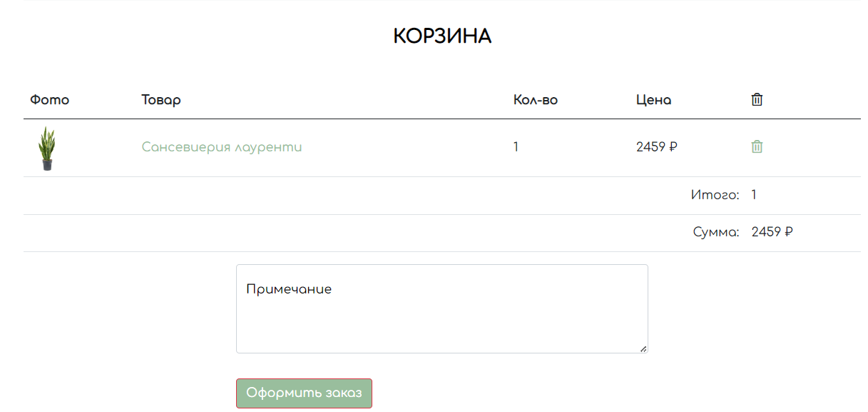Select the Товар column header
868x412 pixels.
pyautogui.click(x=161, y=100)
